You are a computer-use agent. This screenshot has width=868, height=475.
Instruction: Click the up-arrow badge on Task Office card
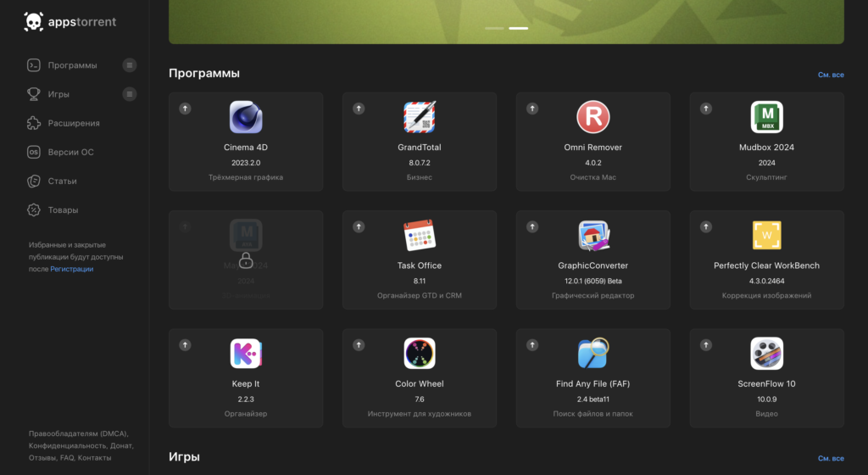[x=359, y=227]
